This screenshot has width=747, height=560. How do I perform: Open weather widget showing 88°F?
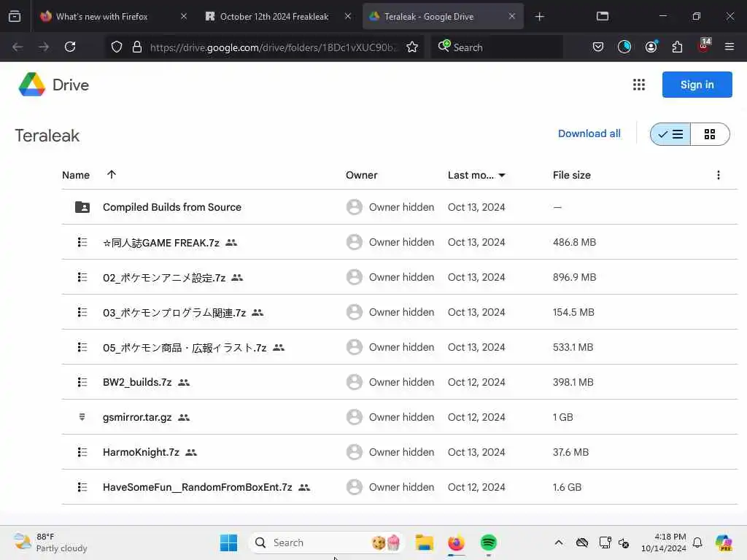pyautogui.click(x=50, y=542)
